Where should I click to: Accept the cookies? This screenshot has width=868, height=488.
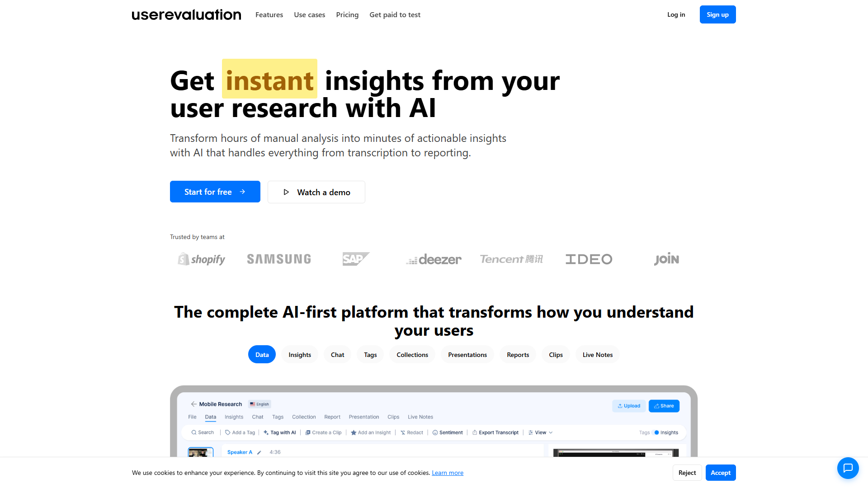coord(721,473)
